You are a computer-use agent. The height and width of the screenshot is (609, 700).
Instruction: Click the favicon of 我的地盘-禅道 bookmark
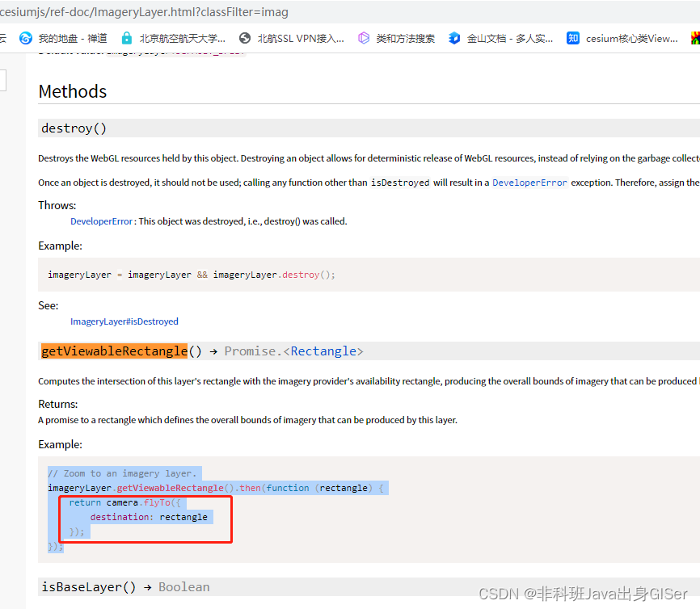24,37
